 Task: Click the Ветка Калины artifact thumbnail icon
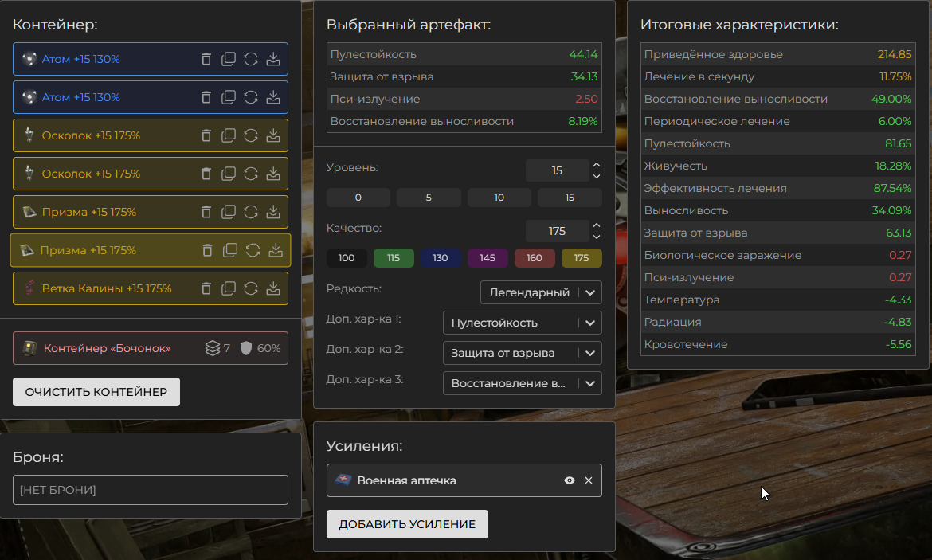point(29,288)
